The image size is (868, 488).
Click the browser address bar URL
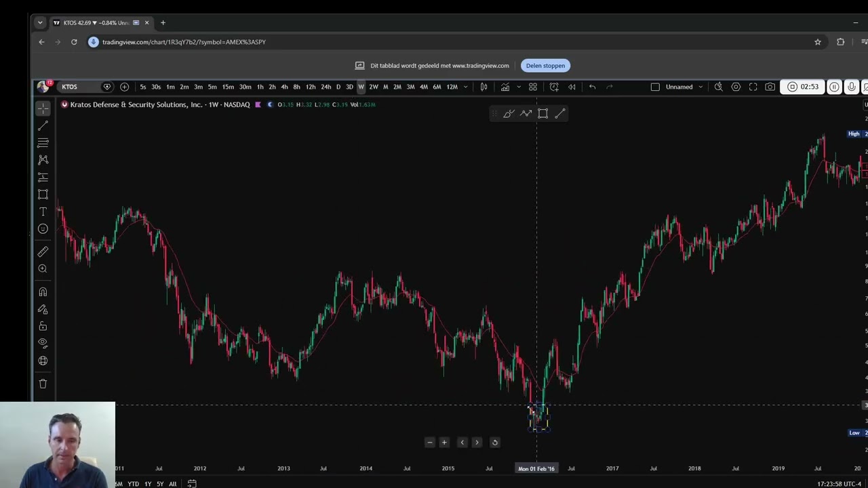click(184, 42)
